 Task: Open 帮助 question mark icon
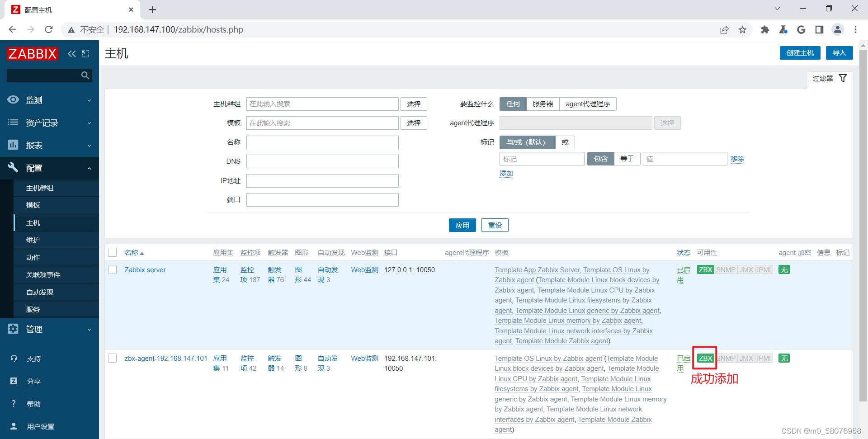[14, 403]
